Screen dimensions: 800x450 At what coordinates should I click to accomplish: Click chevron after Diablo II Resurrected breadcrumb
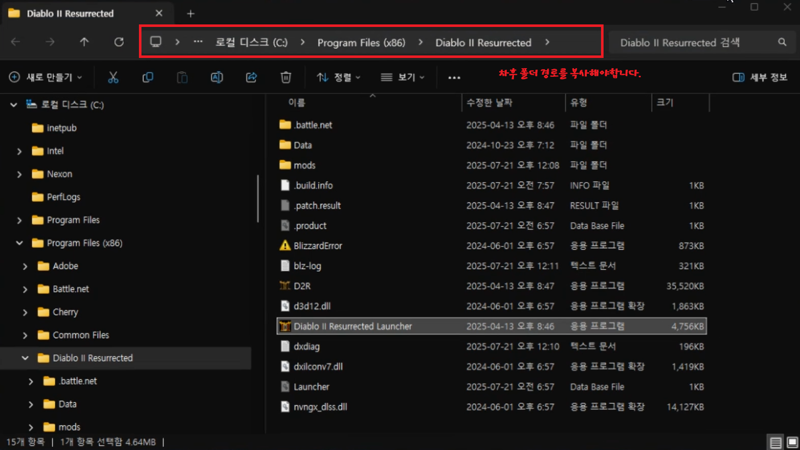(547, 42)
